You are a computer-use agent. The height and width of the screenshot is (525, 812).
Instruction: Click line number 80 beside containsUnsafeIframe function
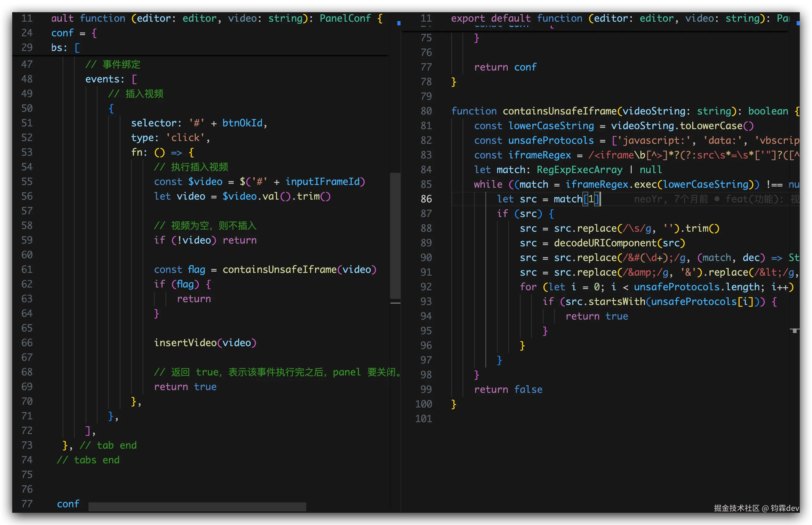pyautogui.click(x=426, y=111)
